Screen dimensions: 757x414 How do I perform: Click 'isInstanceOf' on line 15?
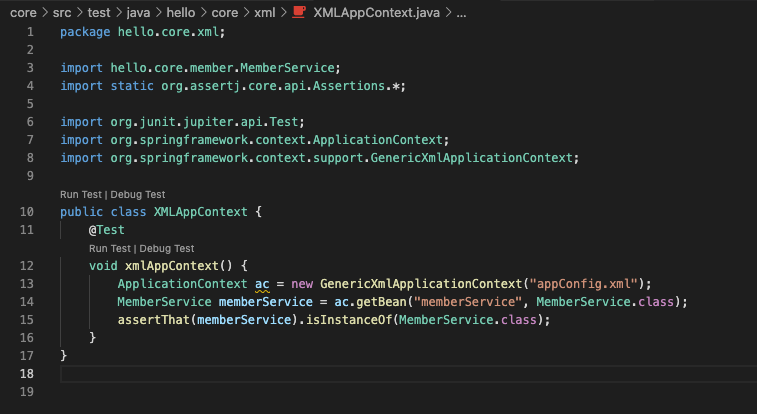click(x=349, y=320)
